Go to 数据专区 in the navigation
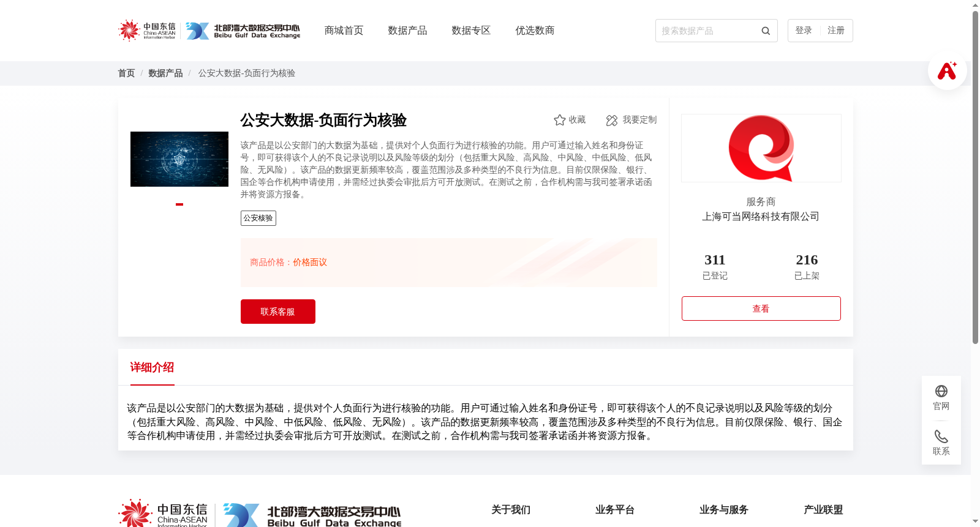The image size is (980, 527). click(471, 31)
